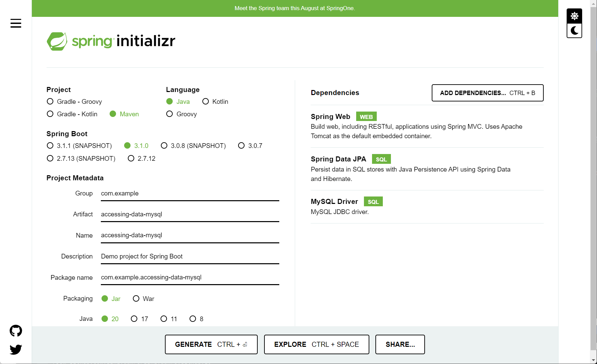The height and width of the screenshot is (364, 597).
Task: Edit the Description field
Action: [190, 256]
